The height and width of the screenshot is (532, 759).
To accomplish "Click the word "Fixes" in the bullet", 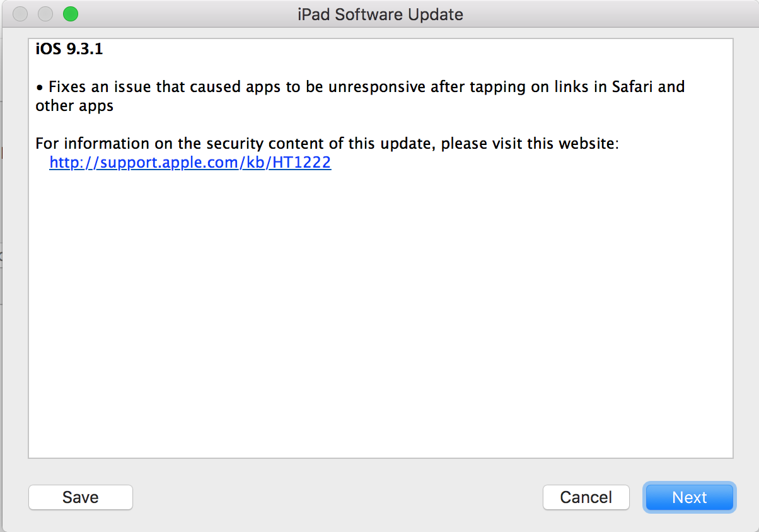I will point(67,86).
